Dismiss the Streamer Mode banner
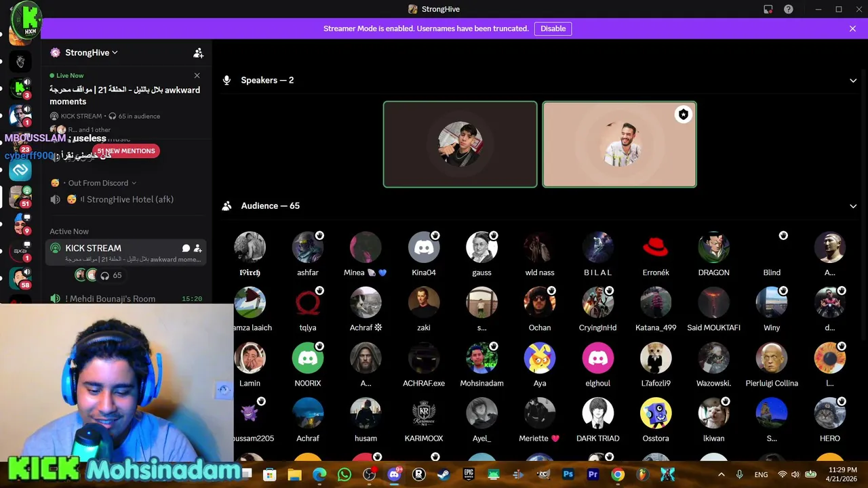Image resolution: width=868 pixels, height=488 pixels. (x=852, y=28)
